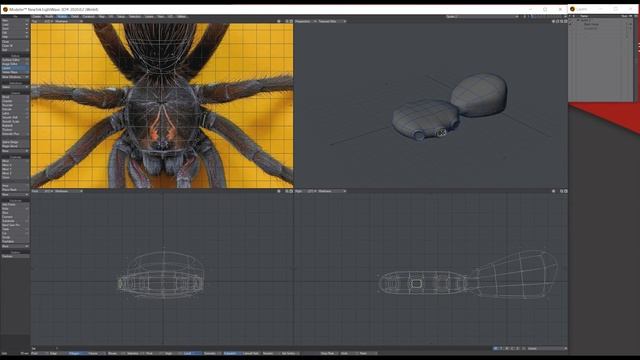Screen dimensions: 640x360
Task: Switch to Edges selection mode in bottom bar
Action: 58,353
